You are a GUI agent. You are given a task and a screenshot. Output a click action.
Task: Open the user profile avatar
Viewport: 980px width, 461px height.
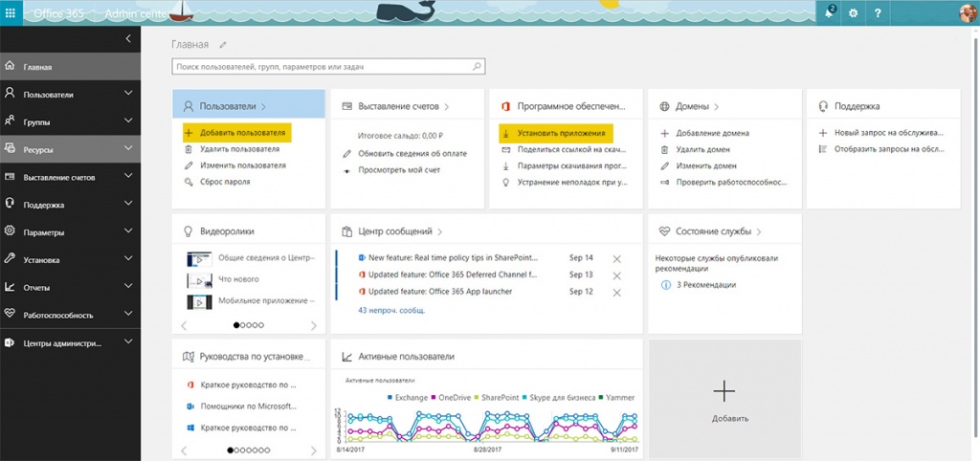pyautogui.click(x=969, y=13)
